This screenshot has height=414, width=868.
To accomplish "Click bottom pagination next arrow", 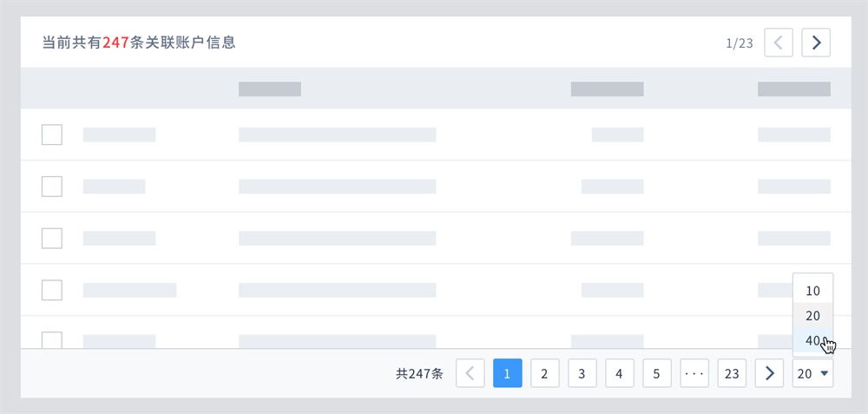I will click(769, 373).
